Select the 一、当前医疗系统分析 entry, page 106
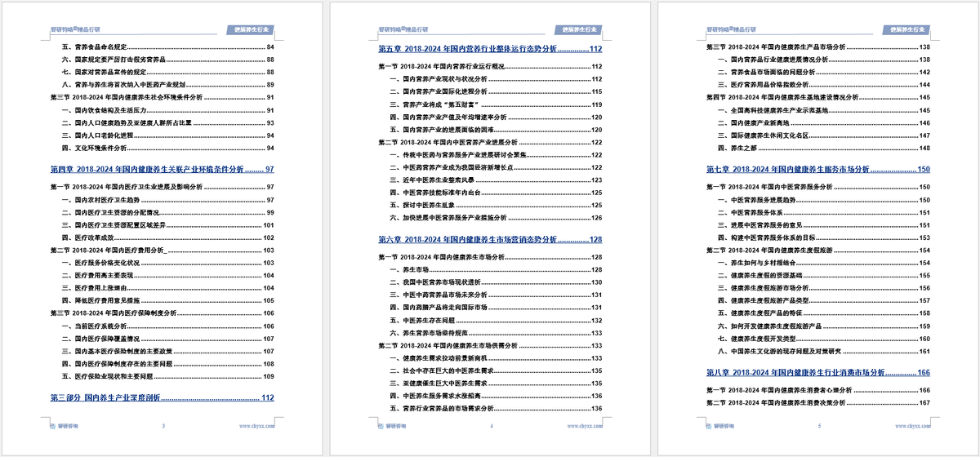Image resolution: width=980 pixels, height=457 pixels. pos(167,326)
